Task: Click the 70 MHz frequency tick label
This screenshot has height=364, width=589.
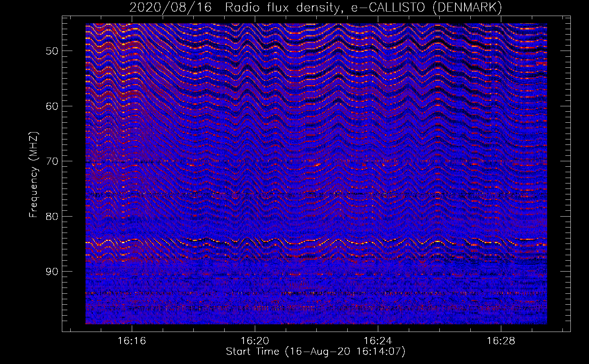Action: tap(52, 161)
